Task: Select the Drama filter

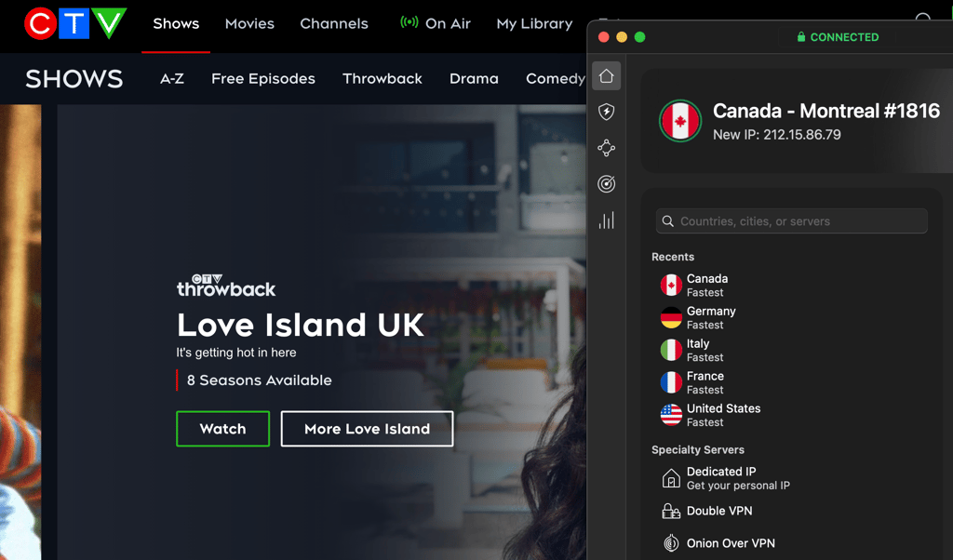Action: [x=474, y=79]
